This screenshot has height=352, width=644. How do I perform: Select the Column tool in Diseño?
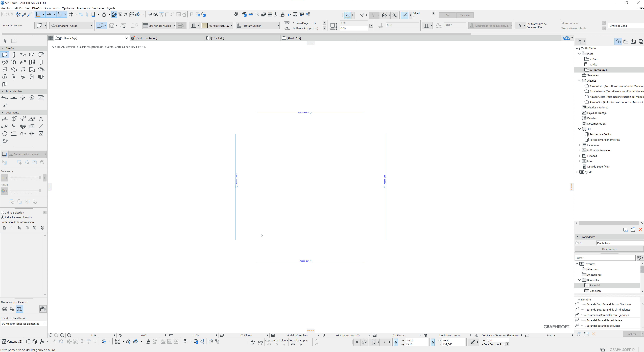tap(14, 55)
